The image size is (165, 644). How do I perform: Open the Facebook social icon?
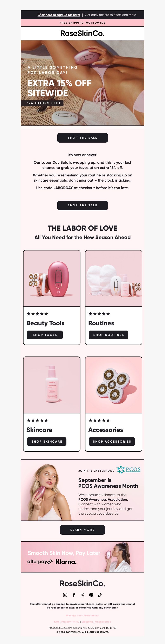point(74,595)
